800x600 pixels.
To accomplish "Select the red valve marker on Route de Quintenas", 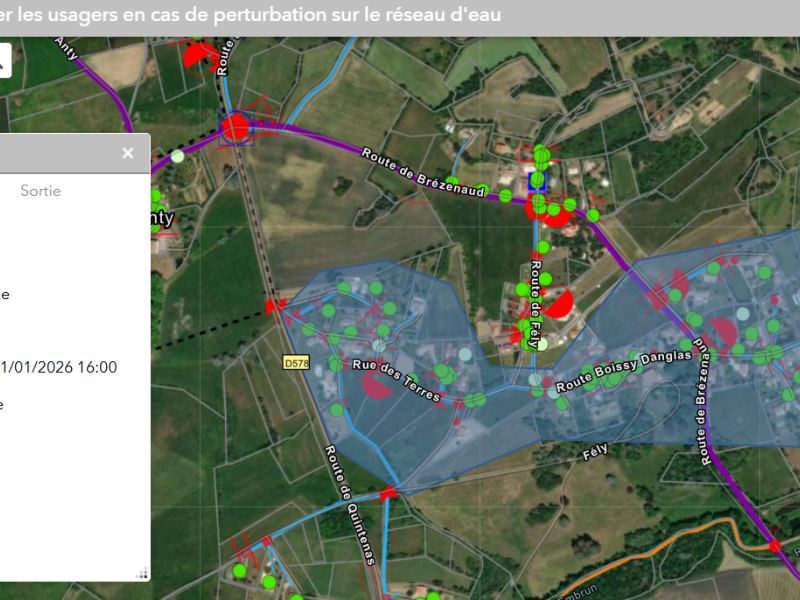I will coord(388,491).
